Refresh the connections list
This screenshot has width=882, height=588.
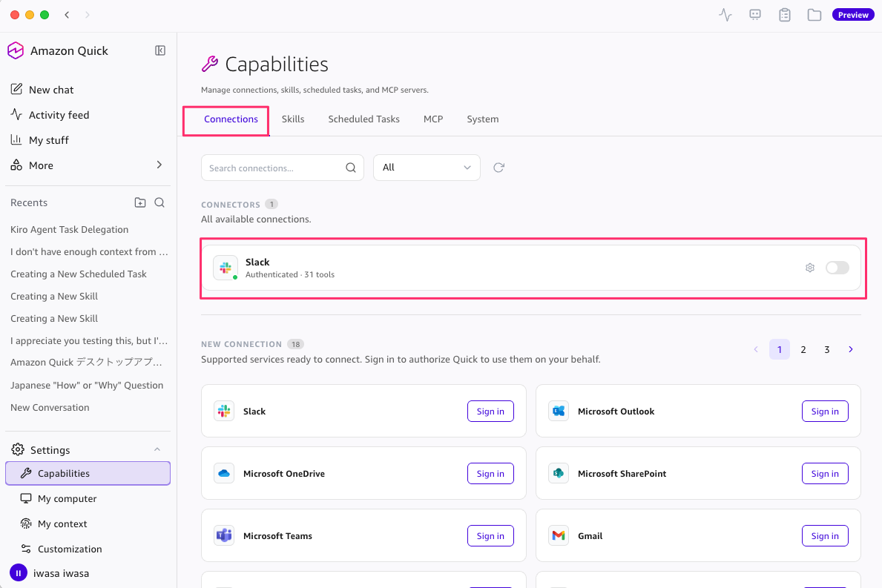point(498,168)
